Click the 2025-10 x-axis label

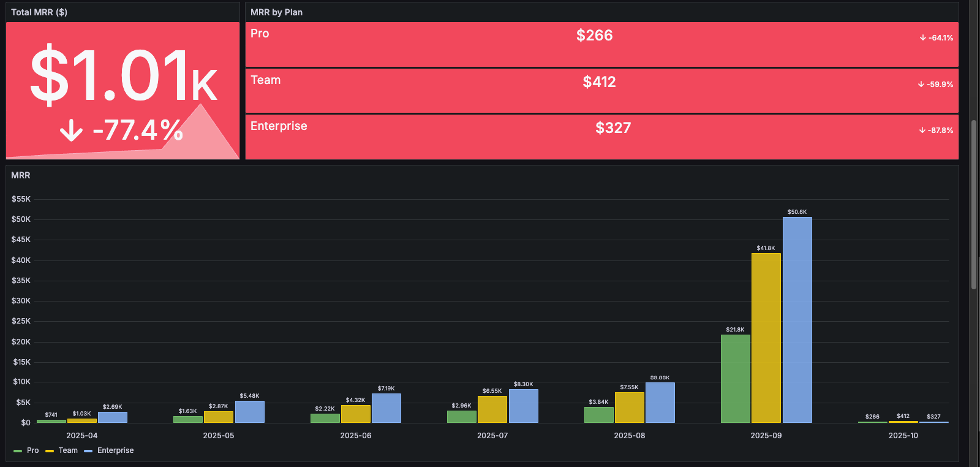(903, 436)
